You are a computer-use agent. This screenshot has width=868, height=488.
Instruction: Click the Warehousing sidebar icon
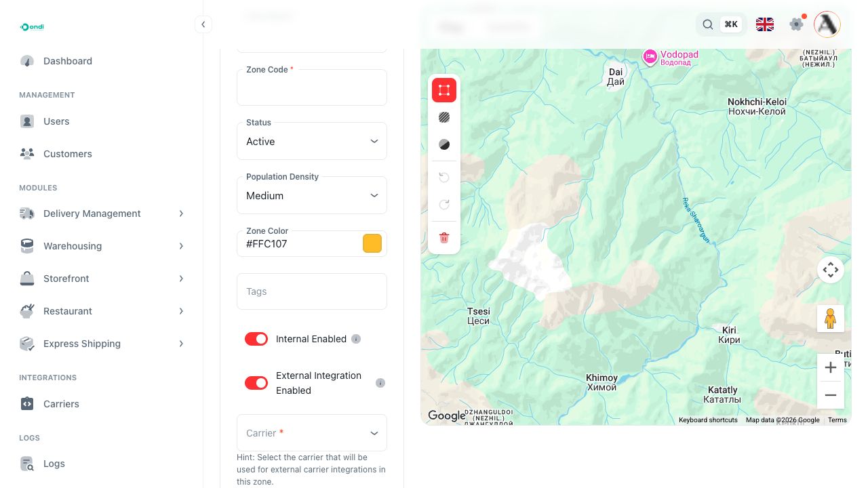click(27, 246)
